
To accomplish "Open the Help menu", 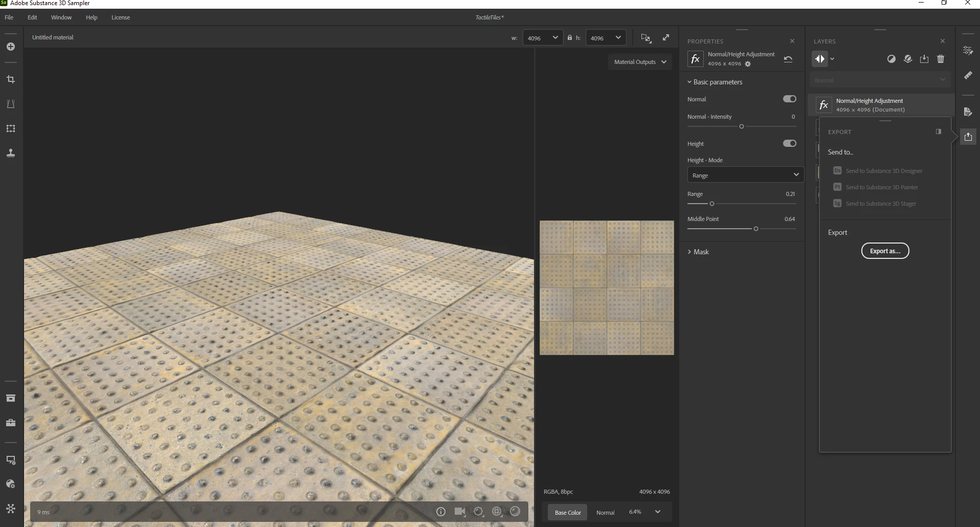I will point(92,17).
